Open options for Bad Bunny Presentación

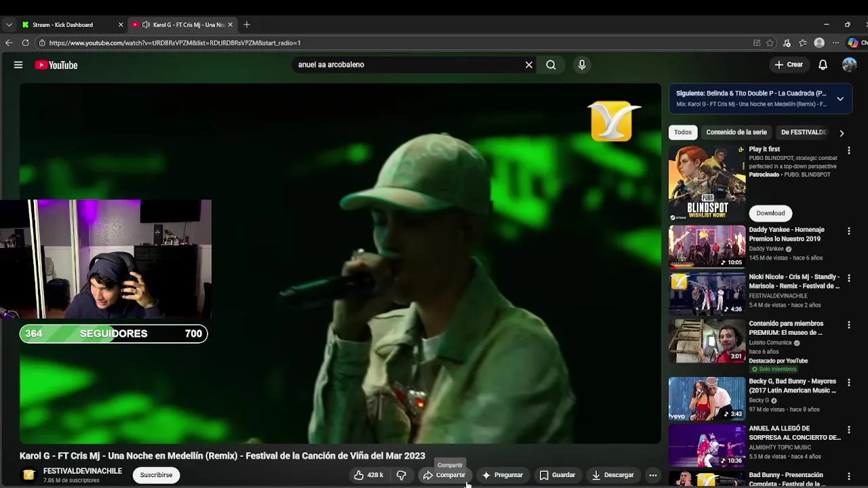click(x=848, y=476)
